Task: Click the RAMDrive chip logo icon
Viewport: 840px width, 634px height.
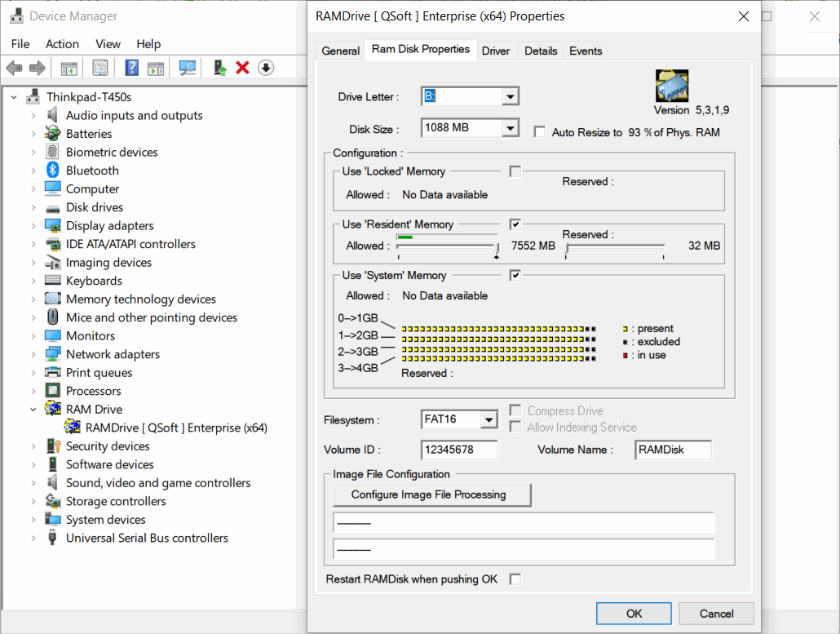Action: (x=672, y=86)
